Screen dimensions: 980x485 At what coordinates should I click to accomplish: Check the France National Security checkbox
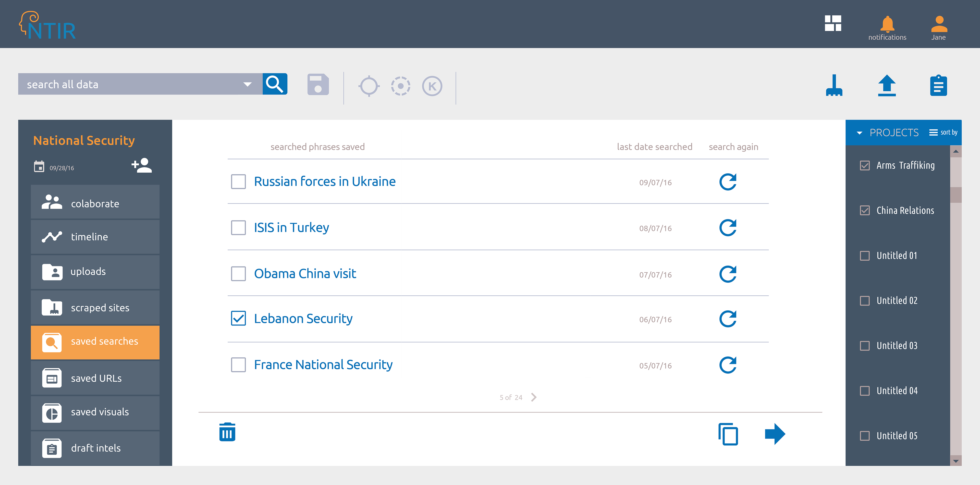[238, 365]
